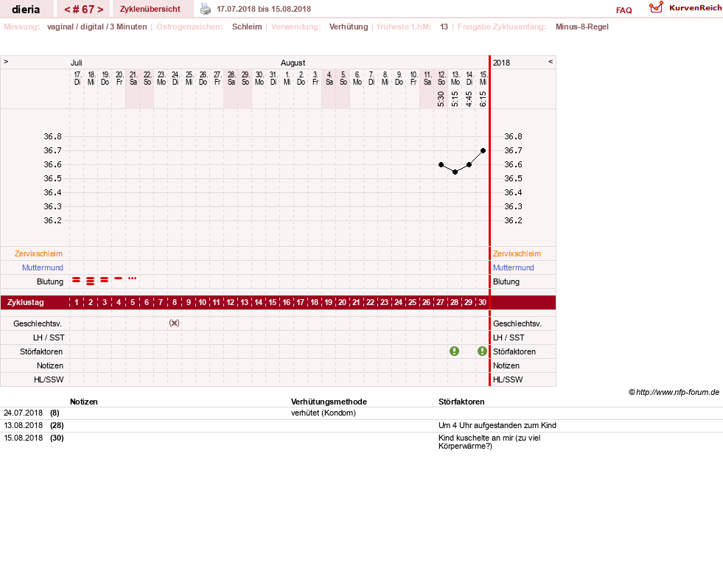
Task: Click the 'Schleim' Östrogenzeichen value
Action: point(247,27)
